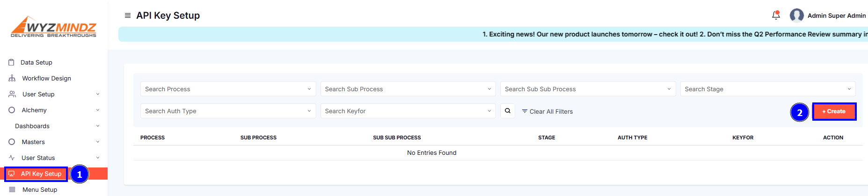Click the Workflow Design hierarchy icon
This screenshot has height=196, width=868.
point(12,78)
